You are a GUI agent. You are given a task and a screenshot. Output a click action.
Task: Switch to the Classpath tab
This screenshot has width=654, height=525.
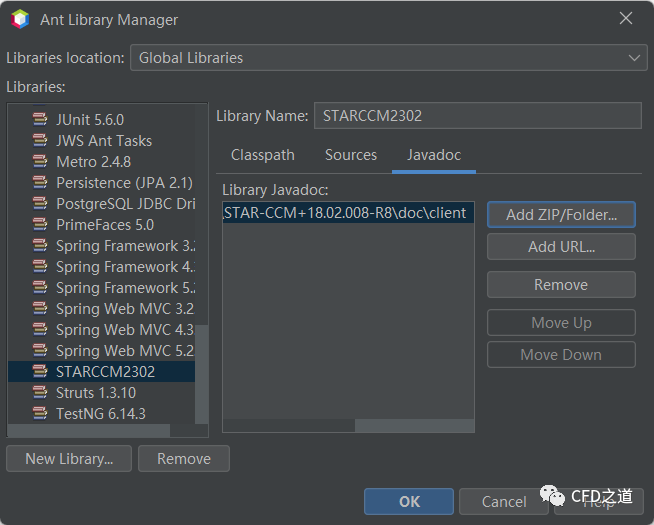263,155
